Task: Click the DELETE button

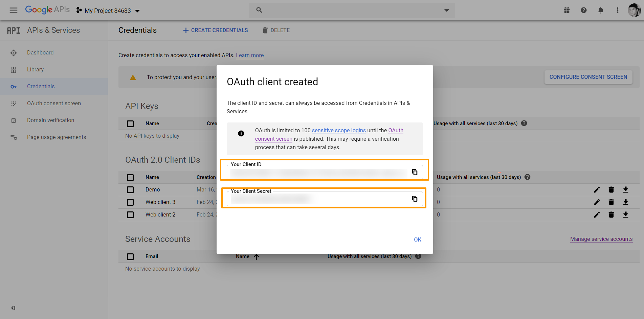Action: (x=276, y=30)
